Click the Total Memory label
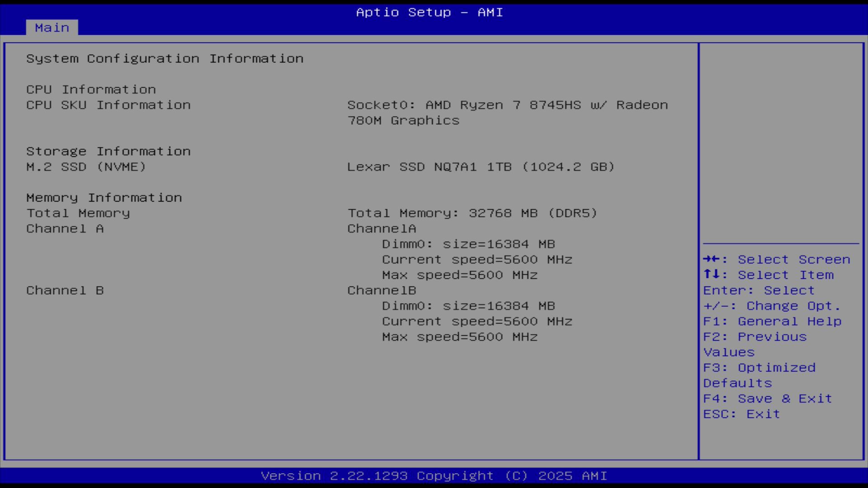The width and height of the screenshot is (868, 488). click(78, 213)
